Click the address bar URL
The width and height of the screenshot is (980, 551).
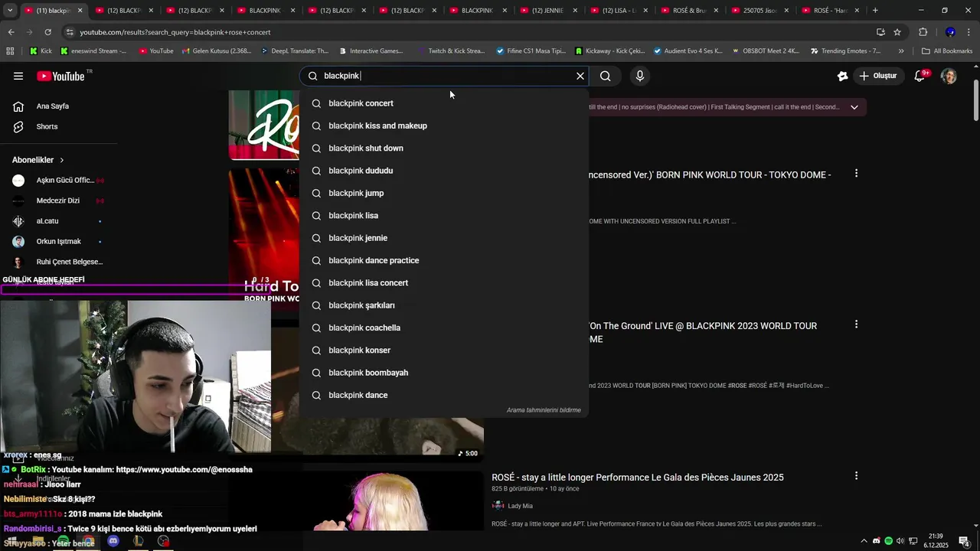tap(175, 32)
